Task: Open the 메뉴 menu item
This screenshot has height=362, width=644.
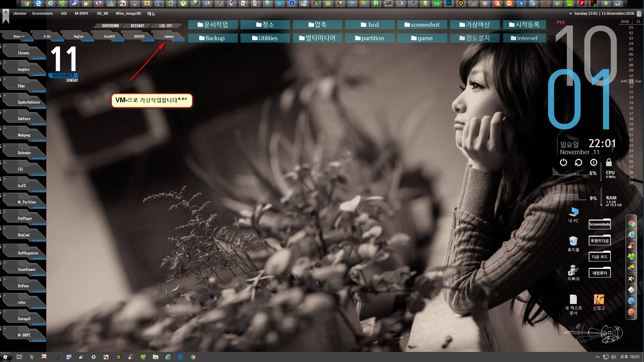Action: pos(151,14)
